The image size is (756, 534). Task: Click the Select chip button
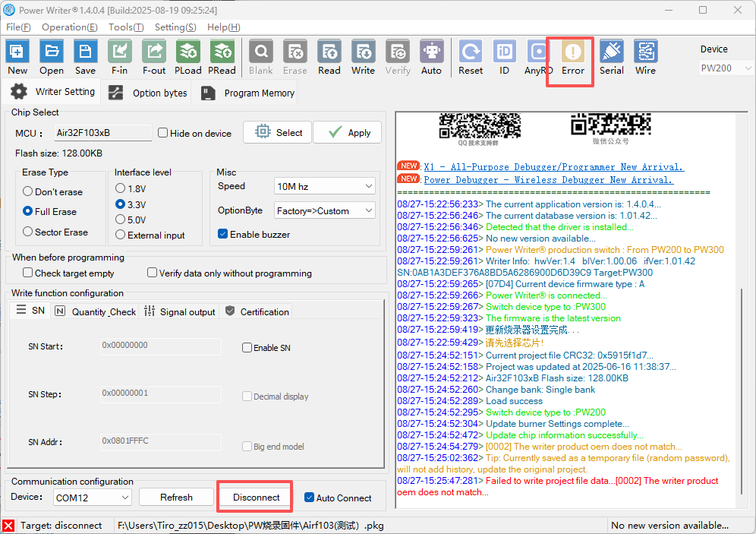[278, 132]
